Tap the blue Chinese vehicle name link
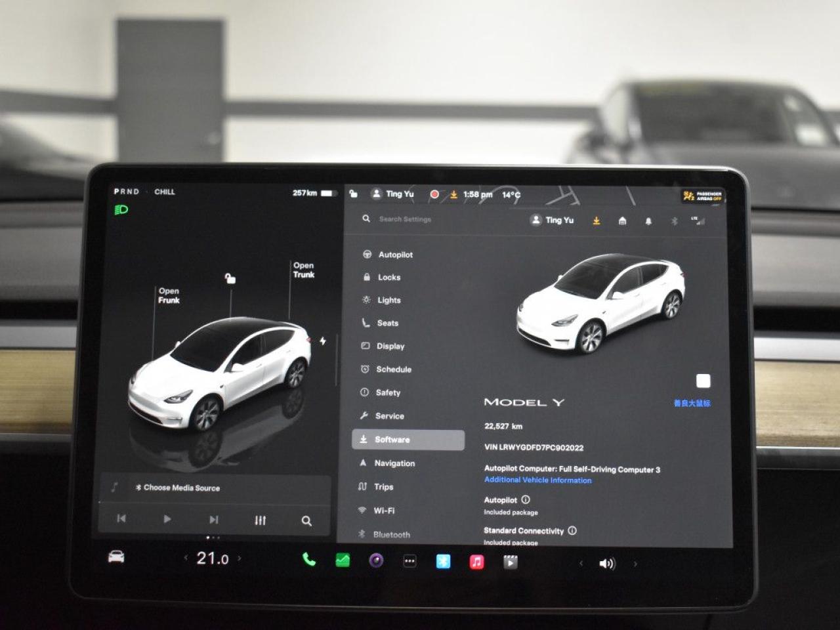This screenshot has height=630, width=840. point(692,403)
